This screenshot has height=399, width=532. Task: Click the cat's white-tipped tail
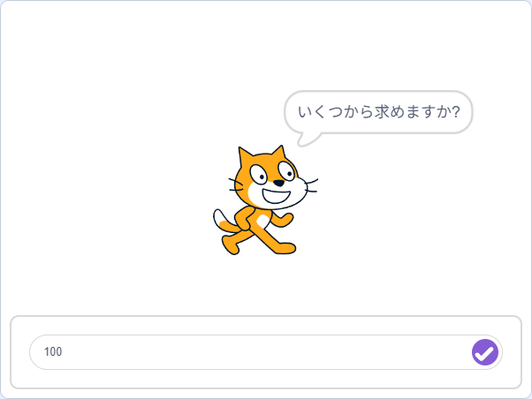point(224,222)
